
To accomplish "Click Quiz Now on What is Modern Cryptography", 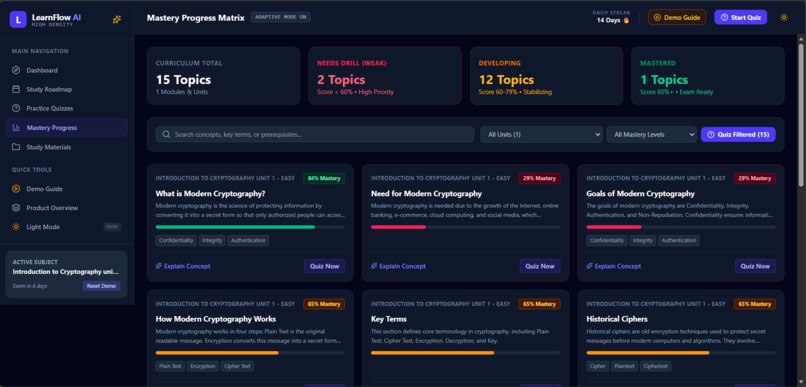I will coord(324,266).
